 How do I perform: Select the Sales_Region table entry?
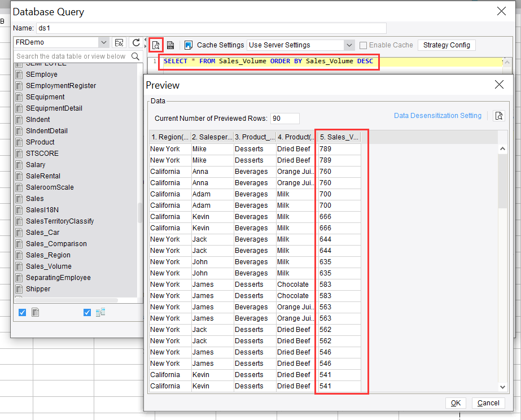pyautogui.click(x=48, y=255)
